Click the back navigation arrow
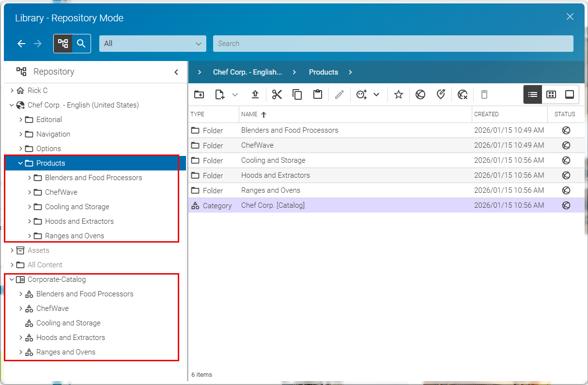This screenshot has width=588, height=385. coord(21,43)
